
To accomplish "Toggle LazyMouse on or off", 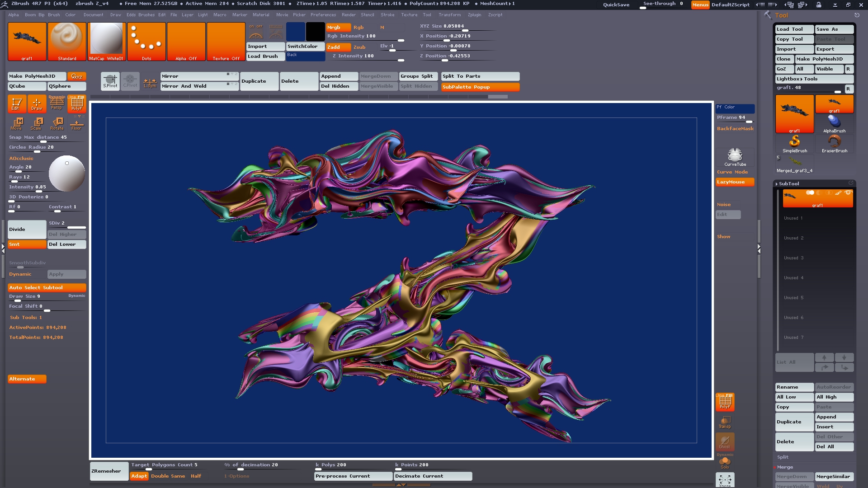I will [735, 182].
